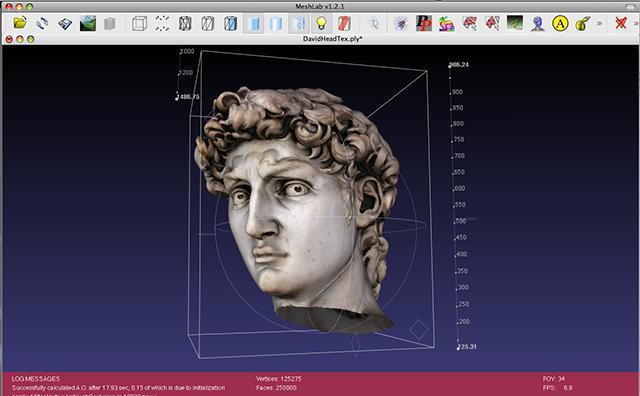Viewport: 640px width, 396px height.
Task: Take a snapshot using the landscape picture icon
Action: (88, 23)
